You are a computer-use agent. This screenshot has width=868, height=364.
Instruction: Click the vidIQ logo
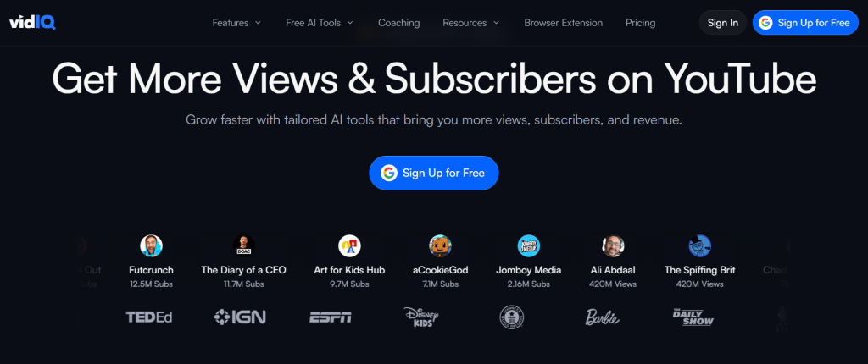tap(33, 23)
